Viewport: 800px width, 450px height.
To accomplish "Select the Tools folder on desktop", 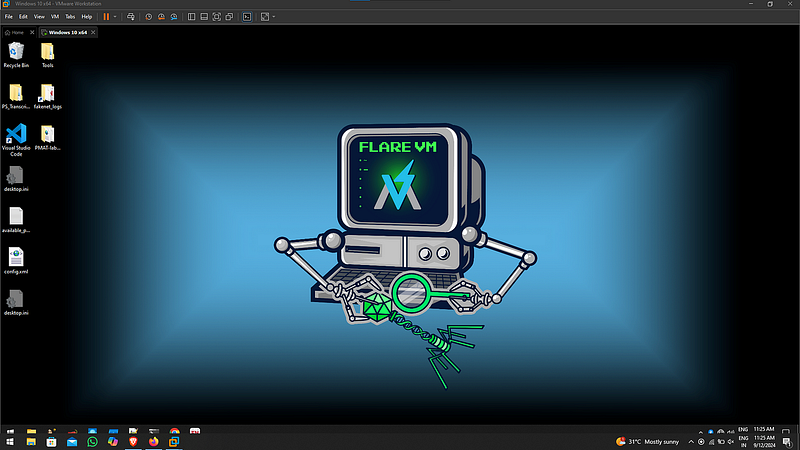I will click(47, 55).
